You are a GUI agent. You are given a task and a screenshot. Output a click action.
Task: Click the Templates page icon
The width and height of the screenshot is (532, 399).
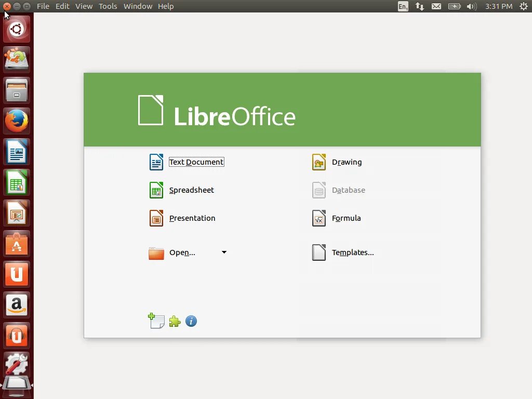pos(319,252)
